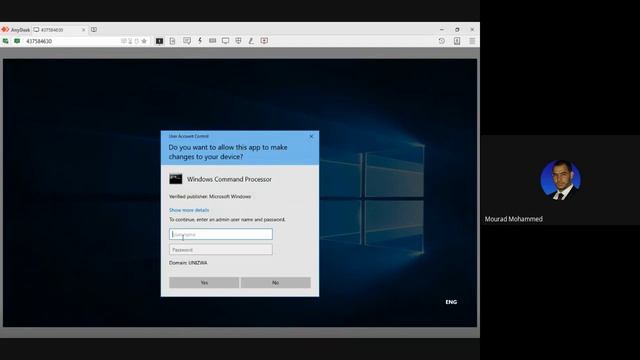
Task: Open the address book icon
Action: 457,41
